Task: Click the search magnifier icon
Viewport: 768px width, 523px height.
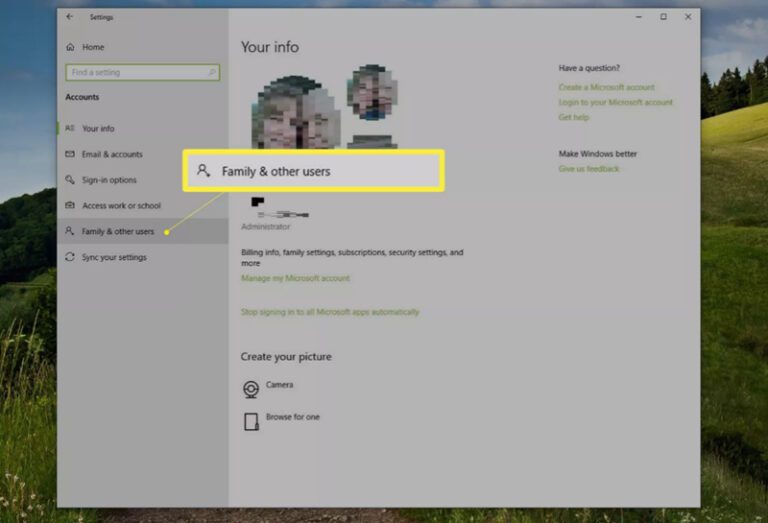Action: coord(212,72)
